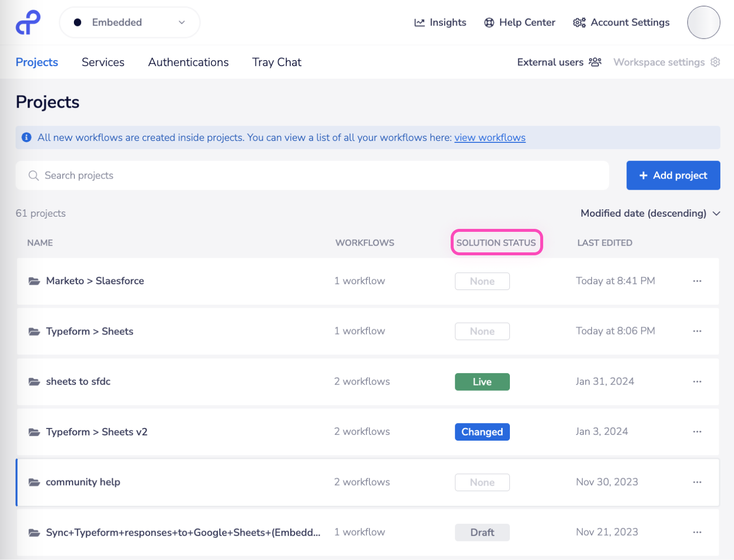The image size is (734, 560).
Task: Click the Tray logo in top left corner
Action: (x=28, y=22)
